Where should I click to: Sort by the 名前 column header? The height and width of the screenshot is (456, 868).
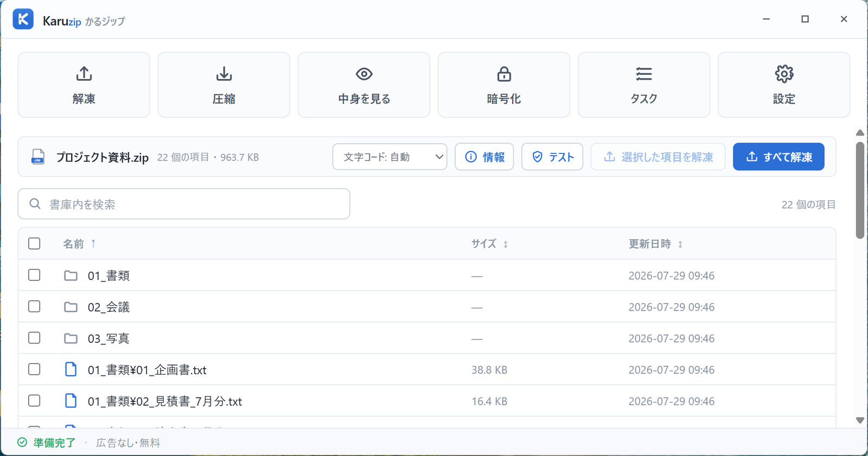point(73,244)
